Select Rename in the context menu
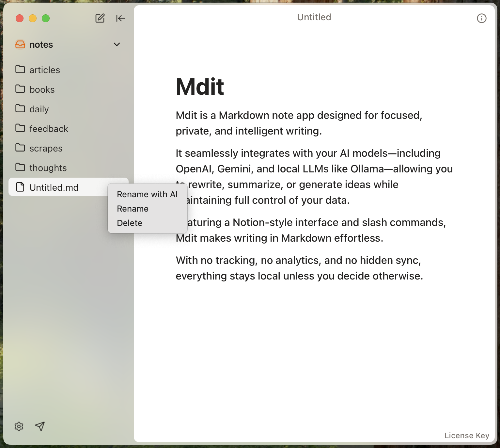This screenshot has width=500, height=448. [x=132, y=209]
